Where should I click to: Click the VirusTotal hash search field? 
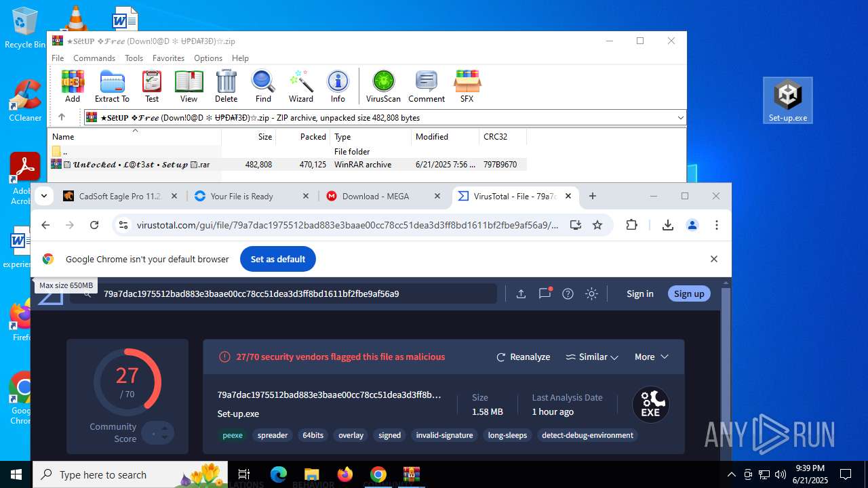(283, 293)
